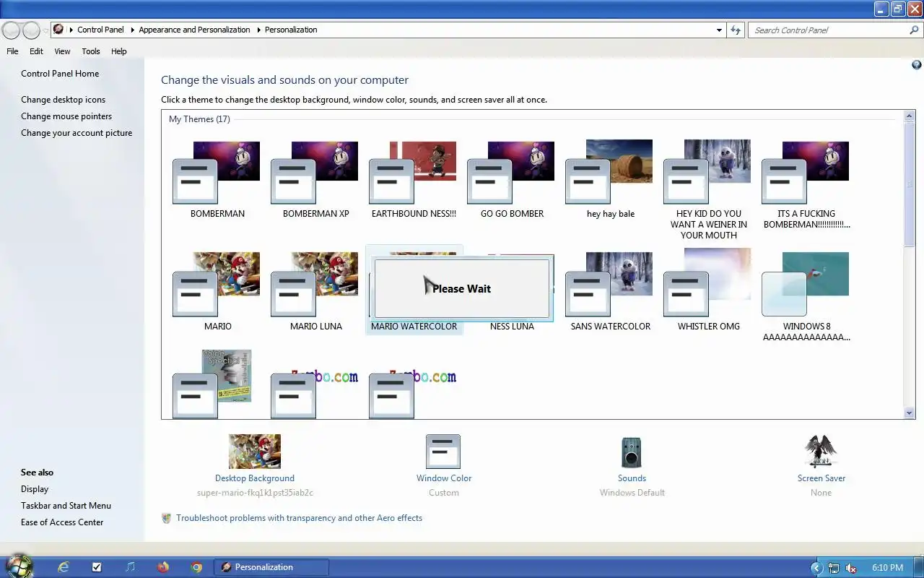Launch Google Chrome from taskbar

[196, 567]
